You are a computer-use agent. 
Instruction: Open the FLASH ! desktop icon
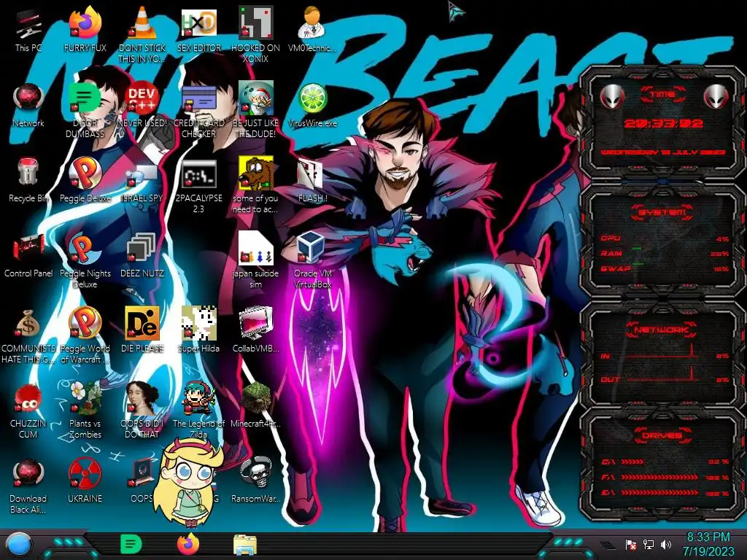tap(311, 174)
